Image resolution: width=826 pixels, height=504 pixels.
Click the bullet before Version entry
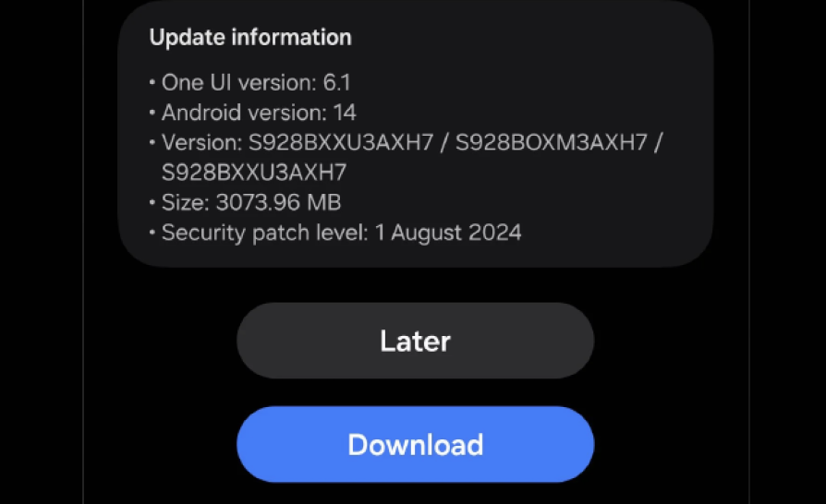coord(152,142)
